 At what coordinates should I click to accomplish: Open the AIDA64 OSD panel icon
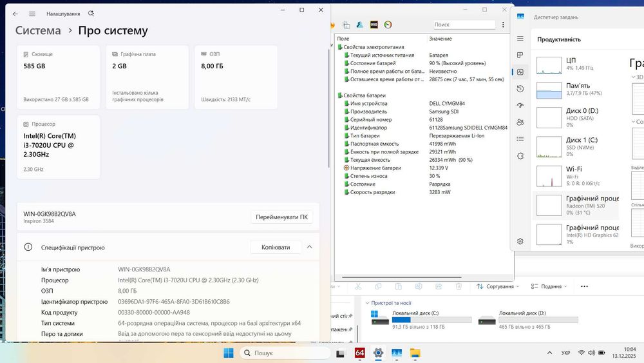click(x=374, y=25)
